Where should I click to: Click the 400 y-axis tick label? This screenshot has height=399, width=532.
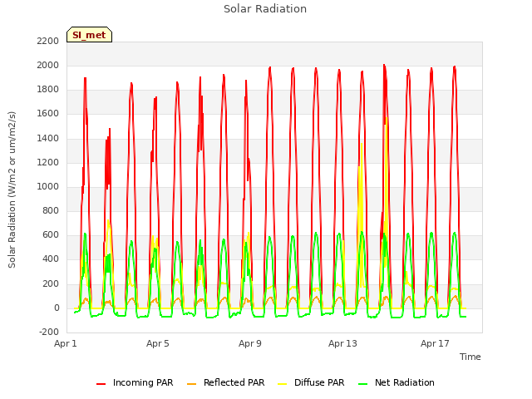pyautogui.click(x=51, y=259)
